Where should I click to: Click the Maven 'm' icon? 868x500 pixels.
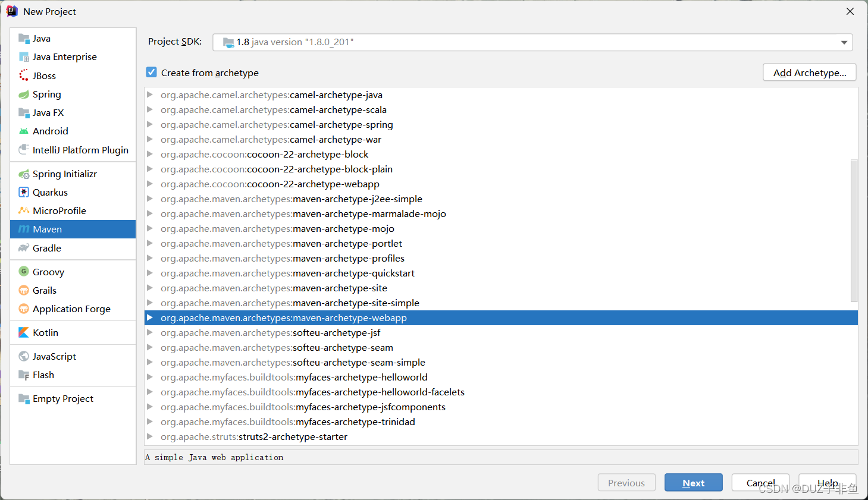click(24, 229)
